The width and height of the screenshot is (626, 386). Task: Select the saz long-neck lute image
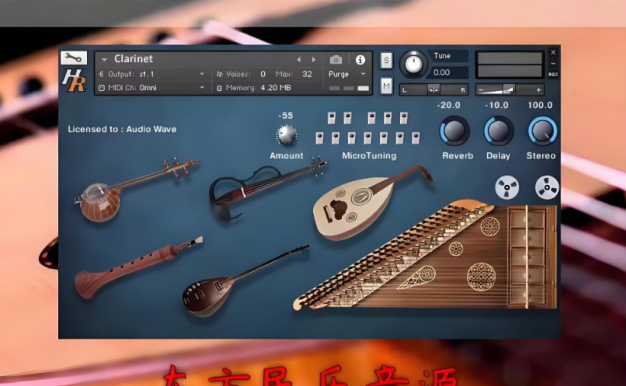245,281
